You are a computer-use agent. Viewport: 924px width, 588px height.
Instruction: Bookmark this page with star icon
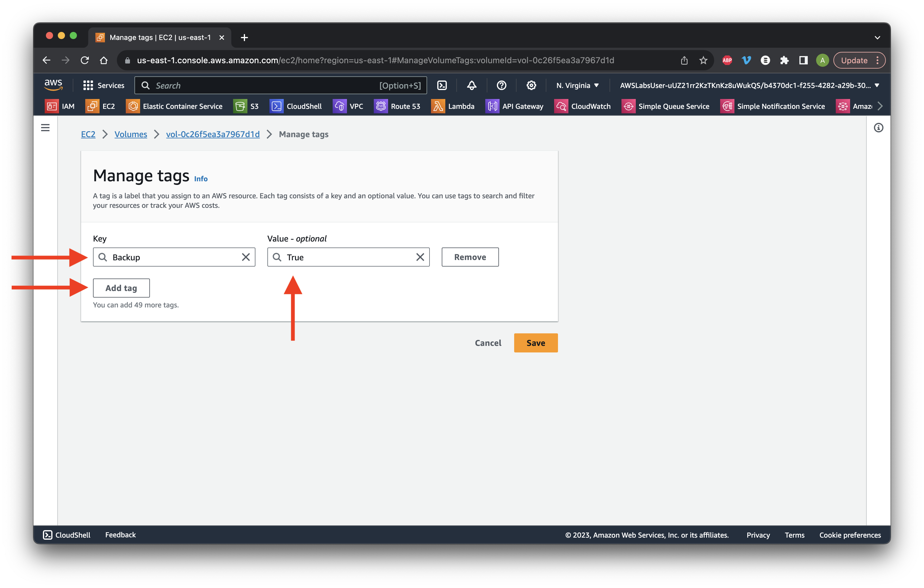click(x=703, y=60)
